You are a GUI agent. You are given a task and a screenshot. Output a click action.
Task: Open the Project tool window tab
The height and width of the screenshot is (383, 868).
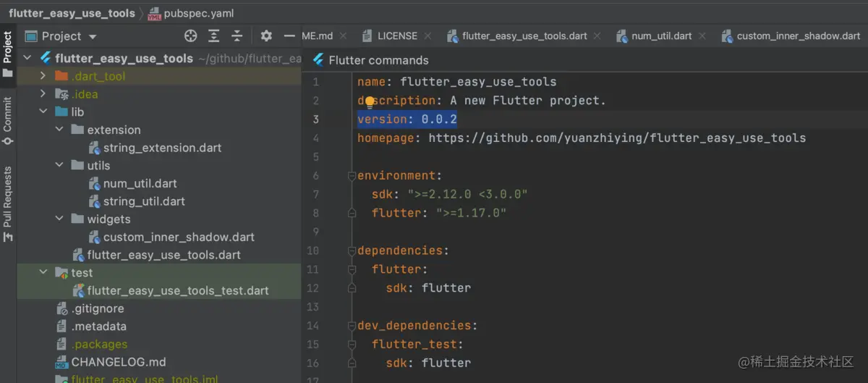tap(8, 55)
